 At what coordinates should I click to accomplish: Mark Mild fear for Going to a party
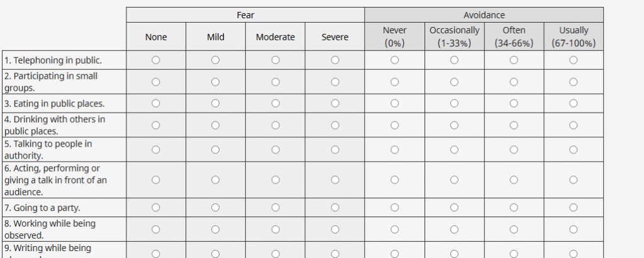click(x=216, y=208)
